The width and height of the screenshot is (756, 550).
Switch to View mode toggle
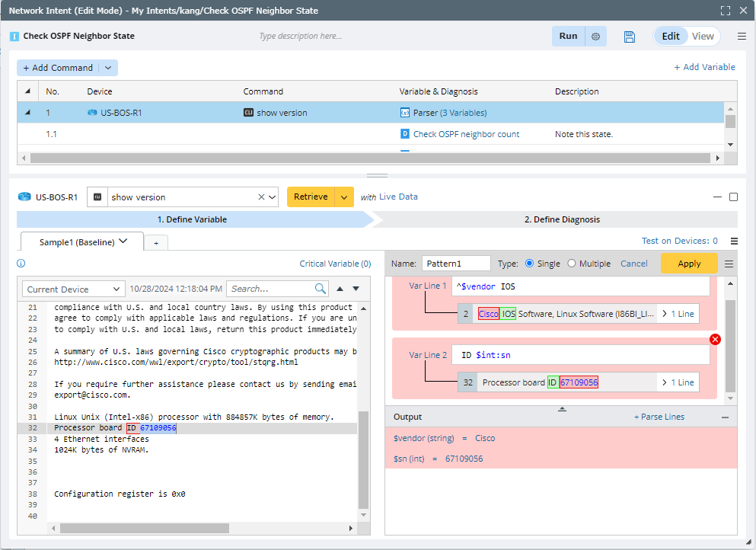click(x=703, y=37)
